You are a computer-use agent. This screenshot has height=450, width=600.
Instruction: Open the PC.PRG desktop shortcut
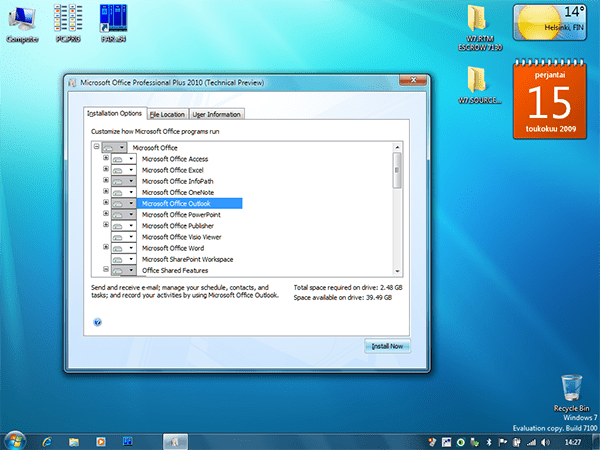pos(68,24)
